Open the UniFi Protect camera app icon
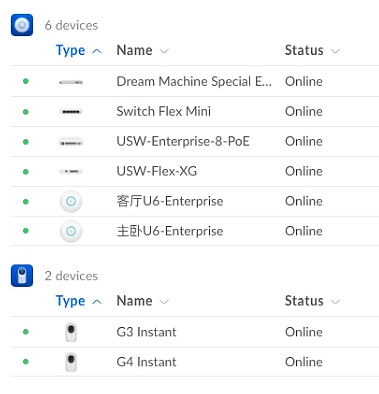Viewport: 379px width, 394px height. coord(22,276)
